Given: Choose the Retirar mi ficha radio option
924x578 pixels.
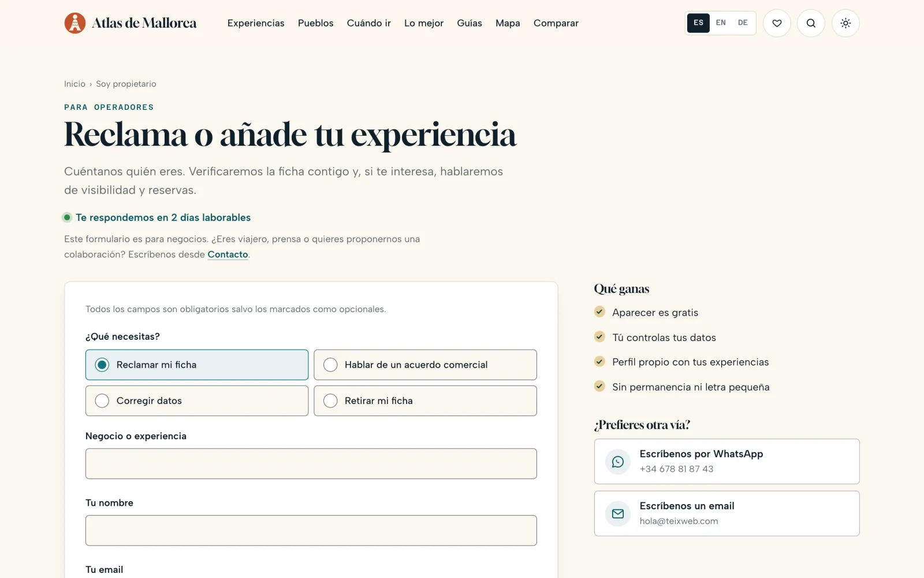Looking at the screenshot, I should point(425,401).
